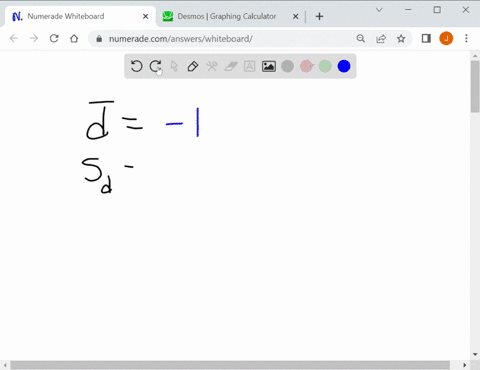Select the pointer selection tool
Image resolution: width=480 pixels, height=370 pixels.
tap(174, 66)
